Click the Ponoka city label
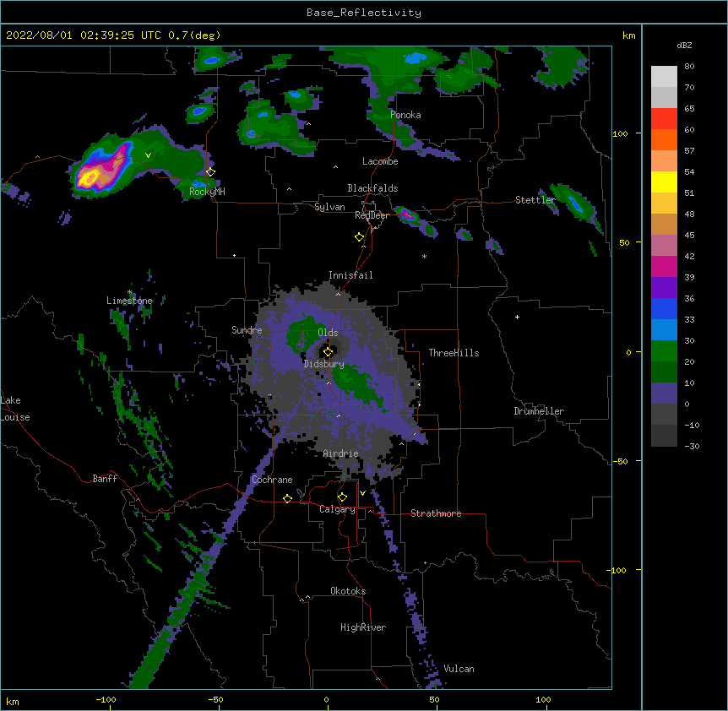 pos(405,115)
